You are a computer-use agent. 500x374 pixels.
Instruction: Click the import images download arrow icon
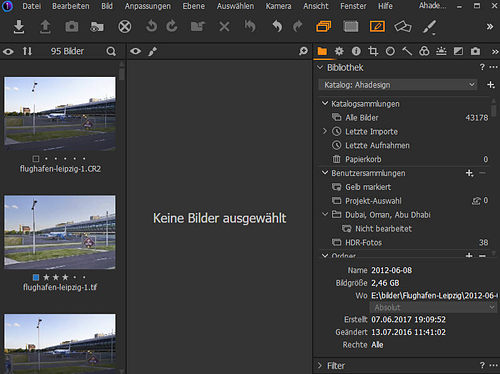point(19,27)
